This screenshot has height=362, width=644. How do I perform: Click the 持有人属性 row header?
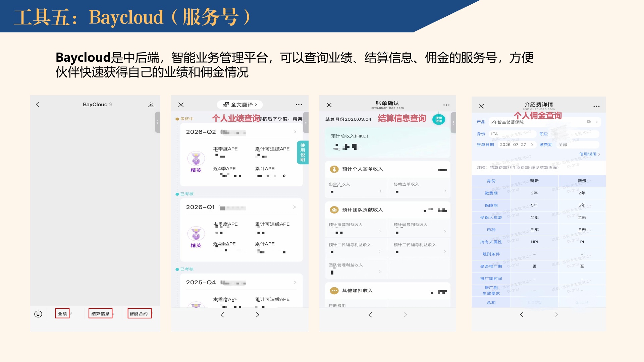click(491, 242)
